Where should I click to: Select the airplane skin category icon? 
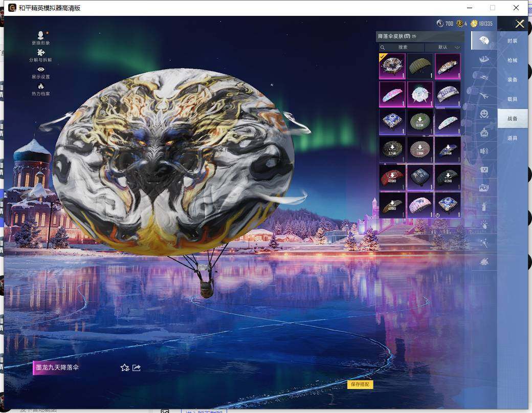[484, 96]
